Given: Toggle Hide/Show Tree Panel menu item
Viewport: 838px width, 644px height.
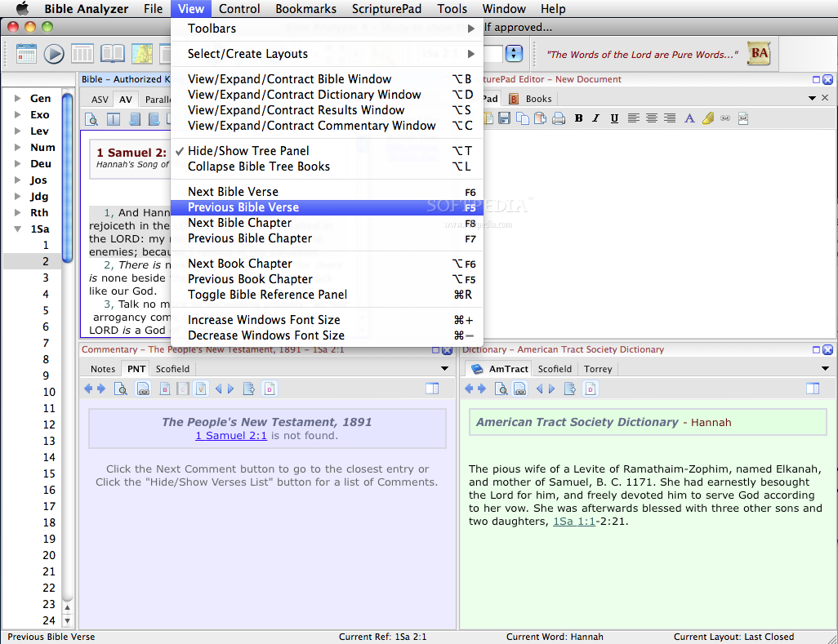Looking at the screenshot, I should pos(327,150).
